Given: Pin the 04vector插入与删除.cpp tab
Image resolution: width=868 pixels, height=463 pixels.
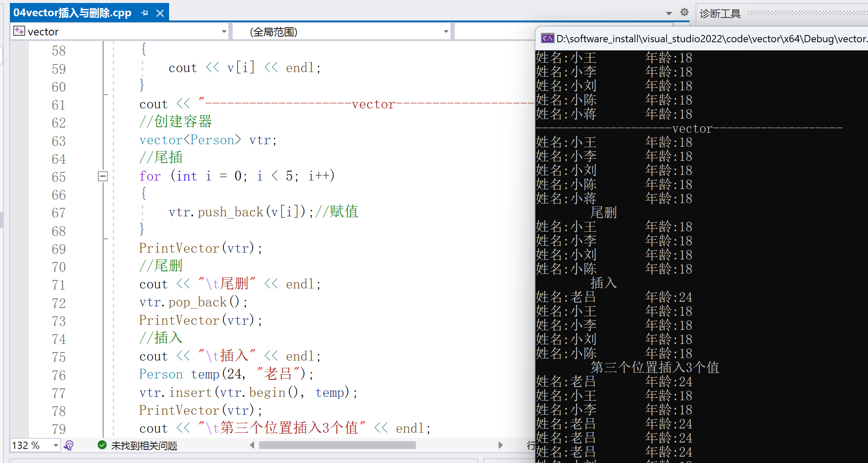Looking at the screenshot, I should pyautogui.click(x=145, y=13).
